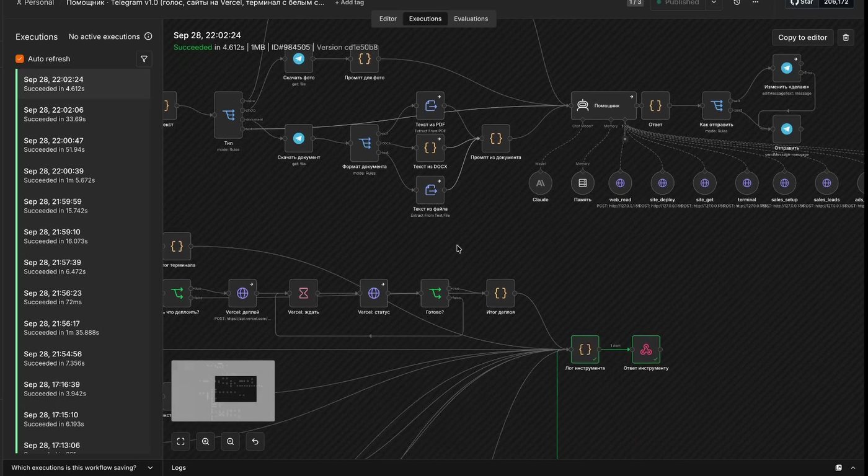The height and width of the screenshot is (476, 868).
Task: Open the Текст из DOCX node
Action: 430,148
